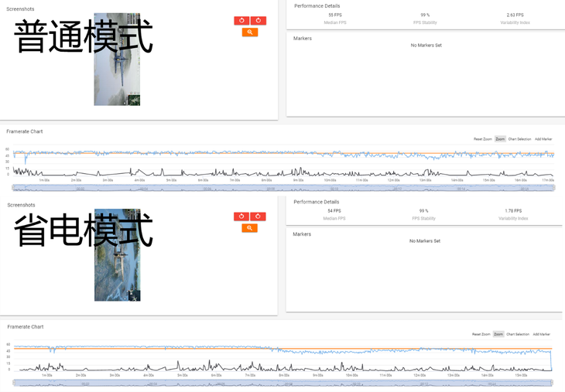The image size is (565, 392).
Task: Click right red rotate icon in 55 FPS report
Action: pos(259,21)
